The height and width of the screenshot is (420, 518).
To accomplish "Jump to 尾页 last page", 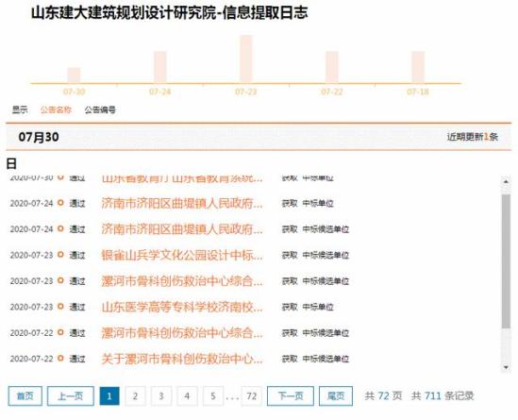I will 336,395.
